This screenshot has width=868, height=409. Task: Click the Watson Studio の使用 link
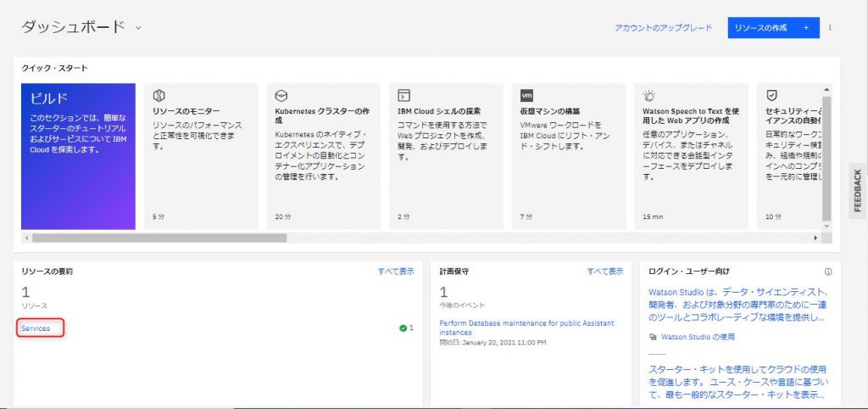(x=698, y=337)
